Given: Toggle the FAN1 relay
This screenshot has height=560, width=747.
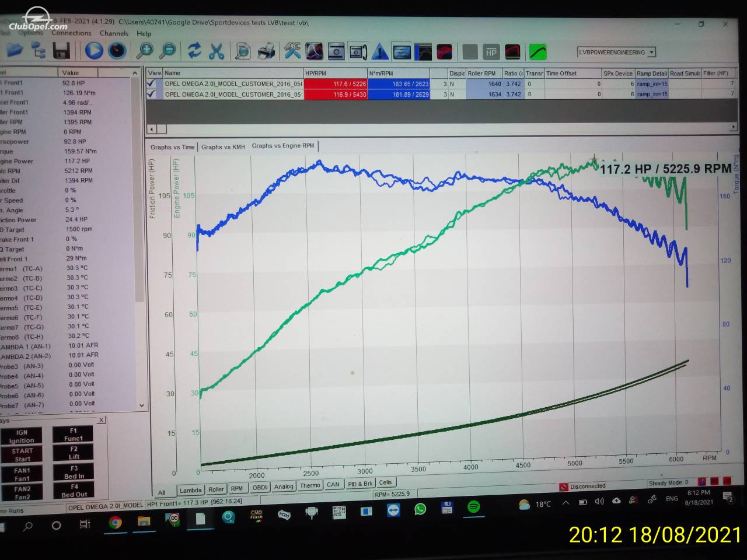Looking at the screenshot, I should (x=22, y=474).
